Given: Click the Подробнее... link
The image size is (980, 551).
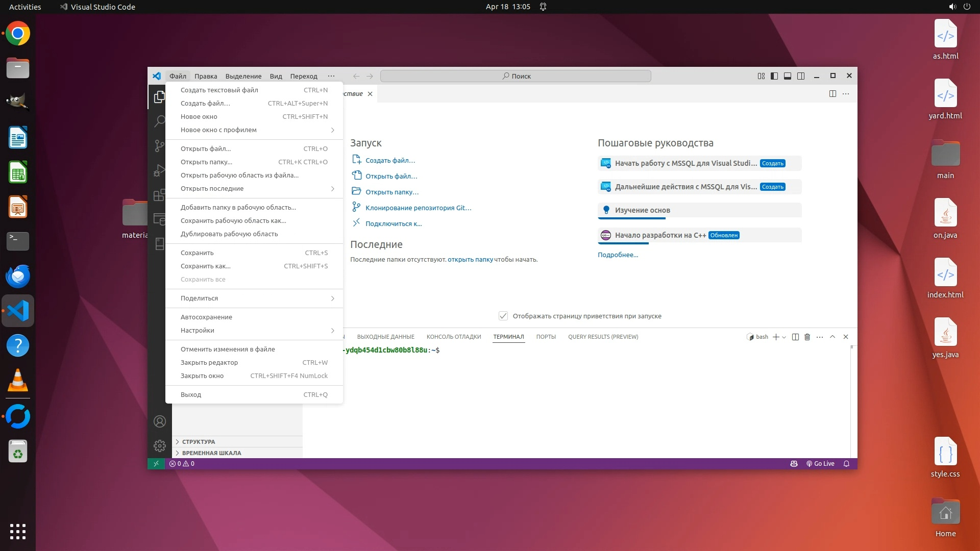Looking at the screenshot, I should [618, 255].
